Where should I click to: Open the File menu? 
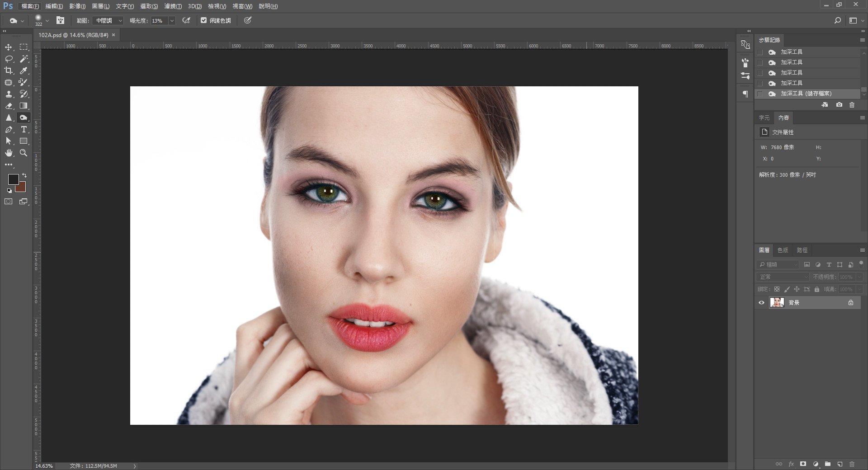(30, 6)
